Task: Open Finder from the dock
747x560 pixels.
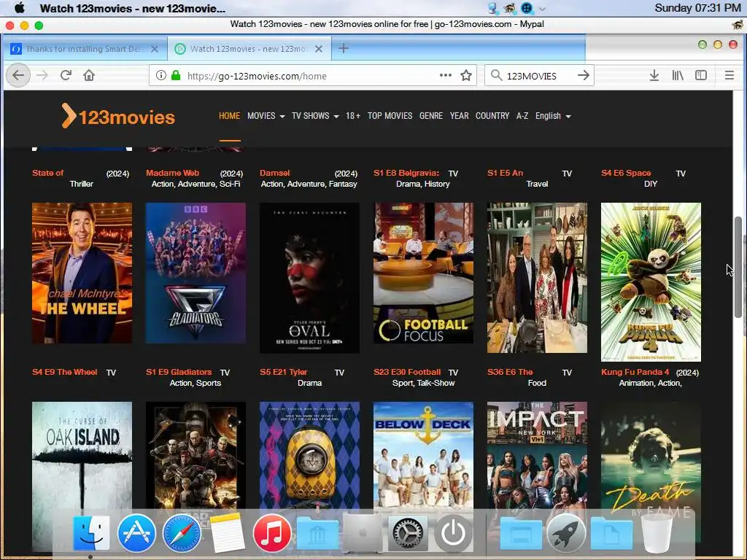Action: click(91, 533)
